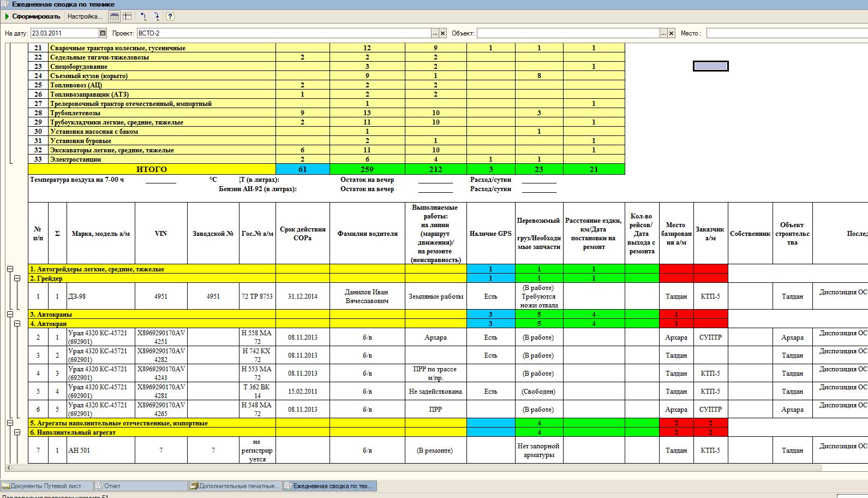
Task: Open Дополнительные печатные... tab
Action: 235,486
